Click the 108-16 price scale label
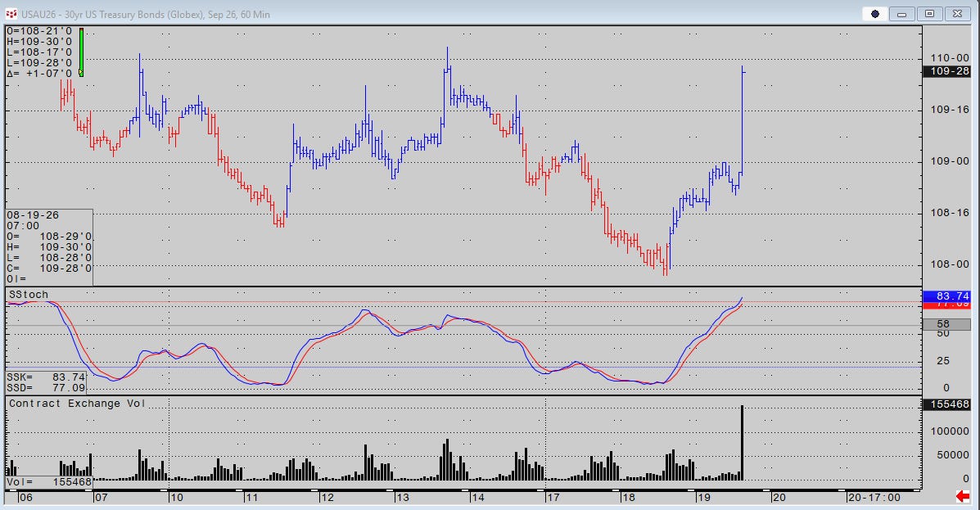 pos(950,213)
